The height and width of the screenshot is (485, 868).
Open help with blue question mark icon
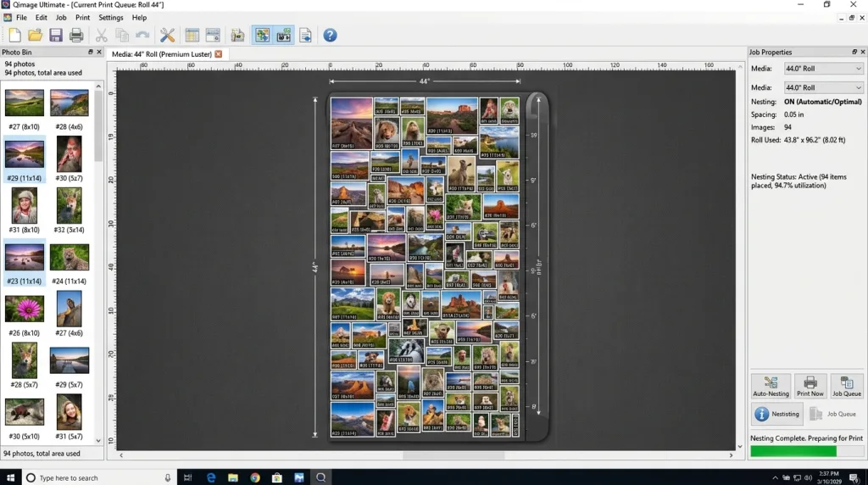330,36
